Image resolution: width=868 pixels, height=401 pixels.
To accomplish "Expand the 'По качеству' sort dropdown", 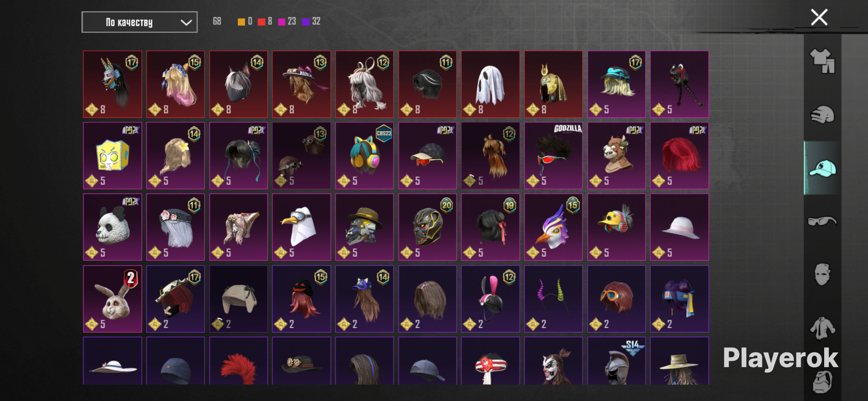I will point(139,22).
